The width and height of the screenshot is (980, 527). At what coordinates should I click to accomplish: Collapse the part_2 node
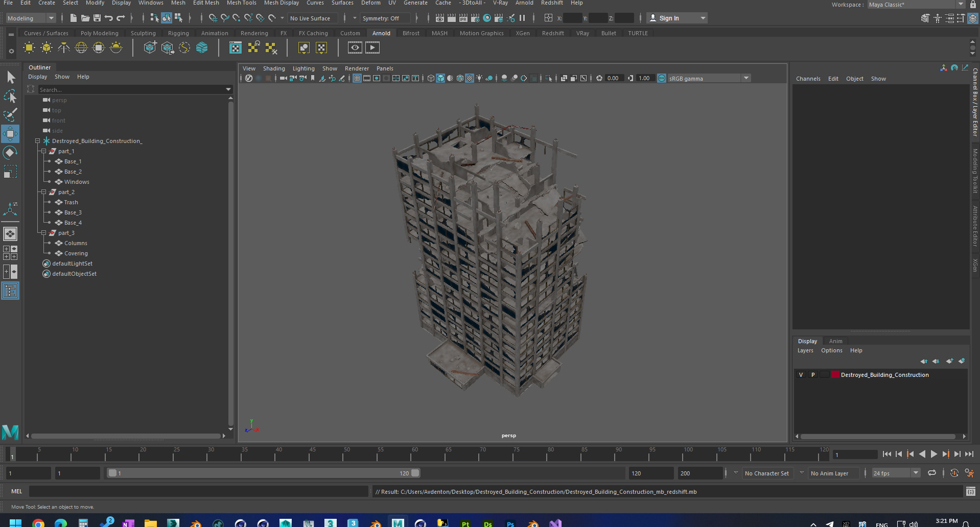pyautogui.click(x=44, y=192)
